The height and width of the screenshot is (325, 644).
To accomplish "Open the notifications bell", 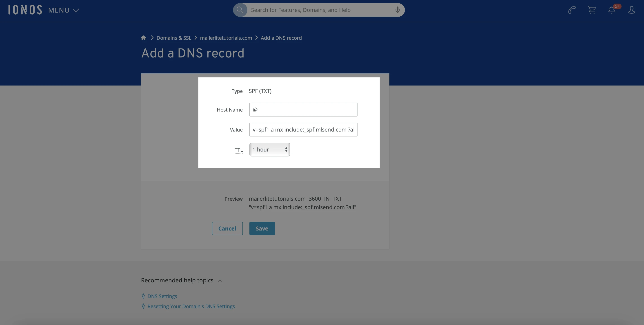I will pyautogui.click(x=612, y=10).
